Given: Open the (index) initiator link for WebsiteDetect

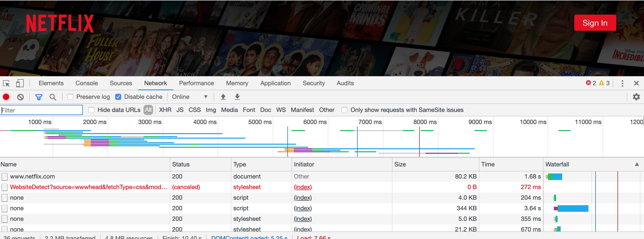Looking at the screenshot, I should click(303, 187).
